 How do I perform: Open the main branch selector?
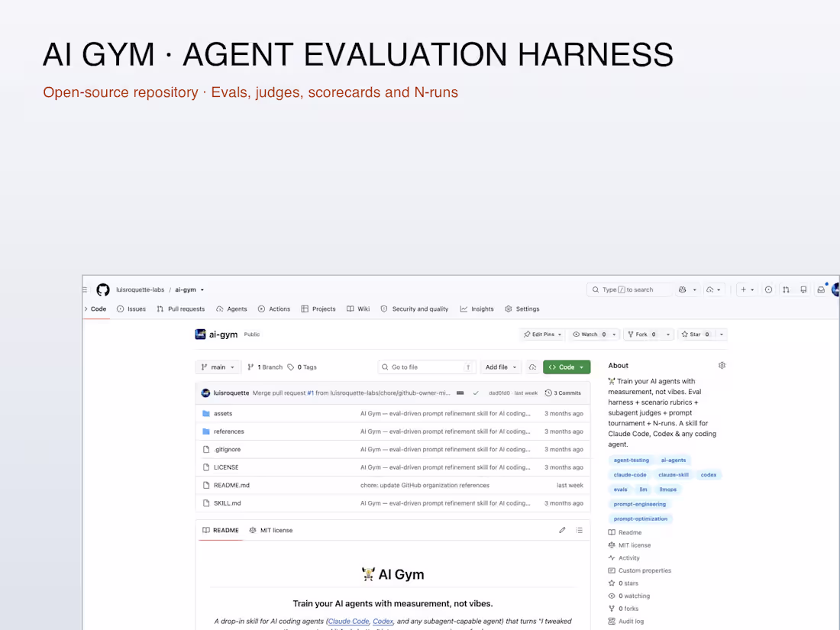click(x=218, y=367)
